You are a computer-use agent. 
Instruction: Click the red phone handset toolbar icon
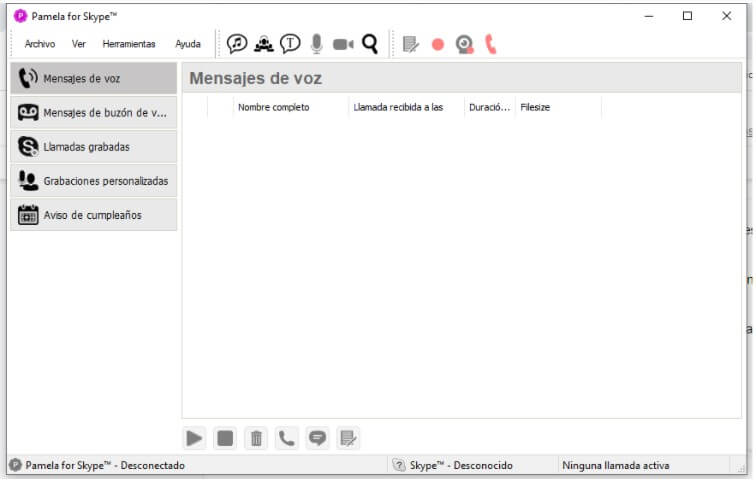pyautogui.click(x=490, y=44)
